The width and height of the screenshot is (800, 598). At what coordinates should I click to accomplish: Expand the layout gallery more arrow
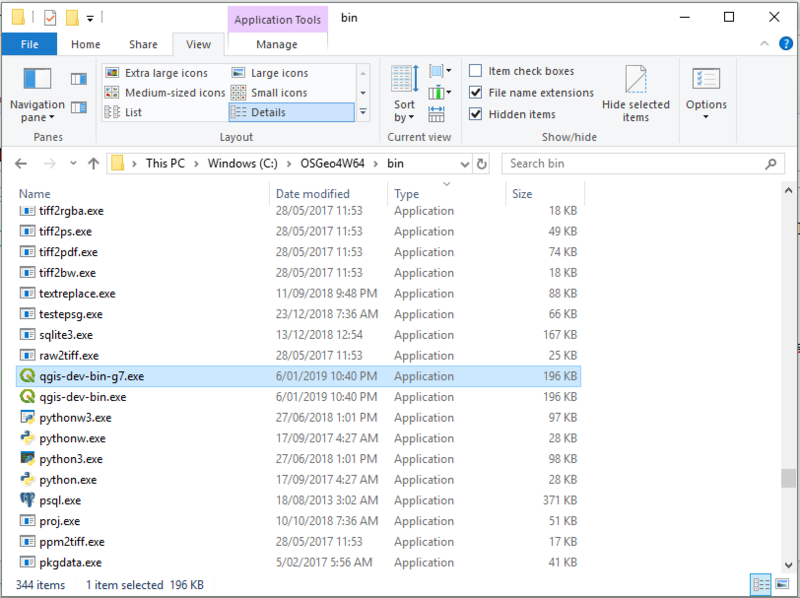[x=363, y=112]
